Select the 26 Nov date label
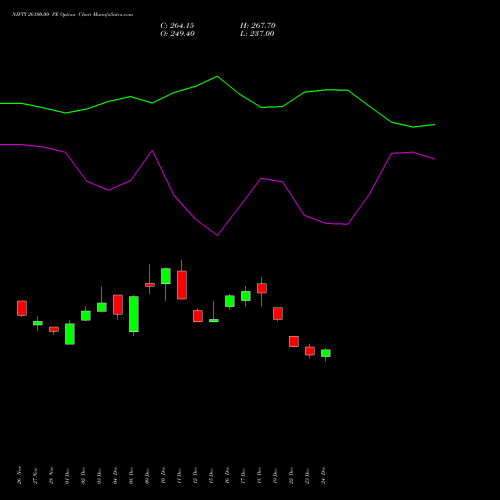This screenshot has width=500, height=500. (x=19, y=475)
